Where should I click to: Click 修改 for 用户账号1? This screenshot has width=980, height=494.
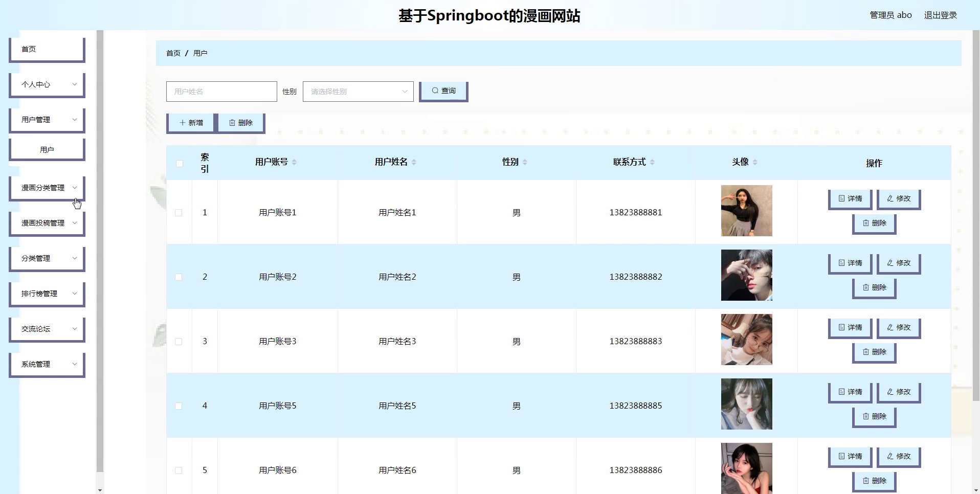899,199
